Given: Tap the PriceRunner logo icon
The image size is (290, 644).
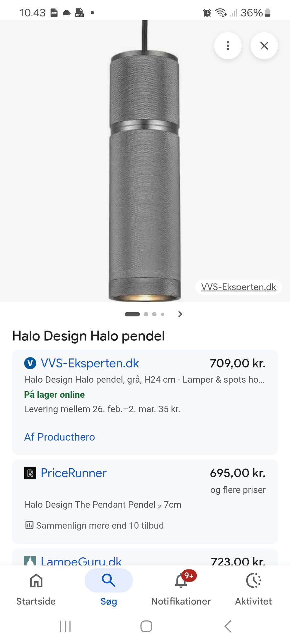Looking at the screenshot, I should (30, 473).
